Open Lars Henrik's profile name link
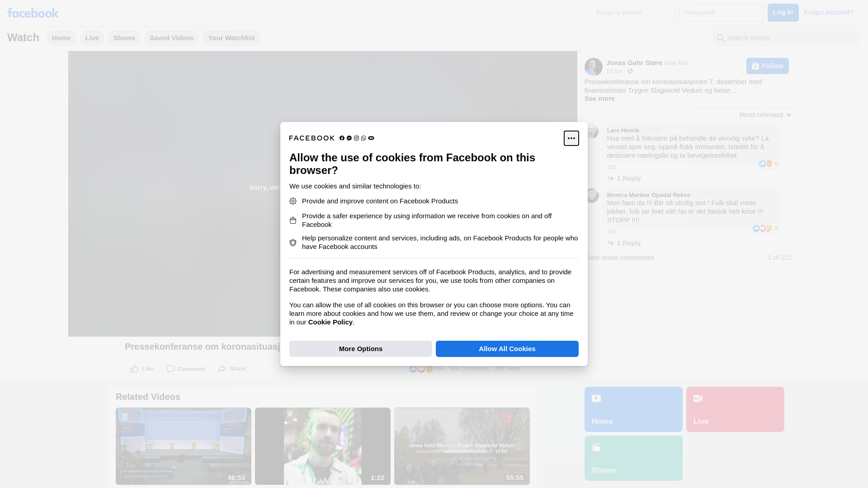Viewport: 868px width, 488px height. click(x=623, y=131)
